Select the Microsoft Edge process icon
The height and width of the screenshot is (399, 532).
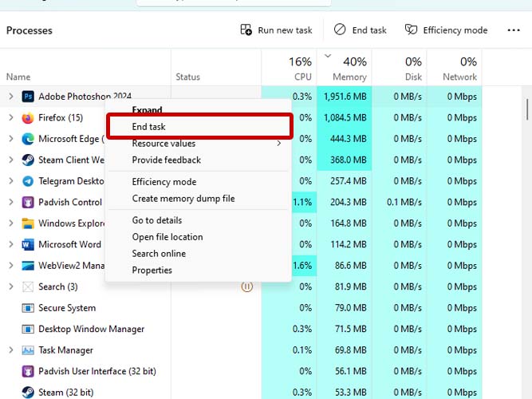pyautogui.click(x=28, y=139)
